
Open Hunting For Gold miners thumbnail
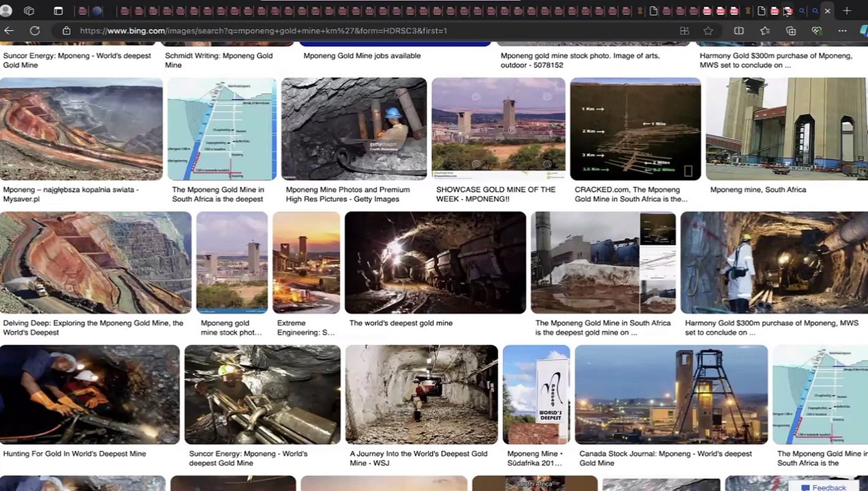(90, 395)
